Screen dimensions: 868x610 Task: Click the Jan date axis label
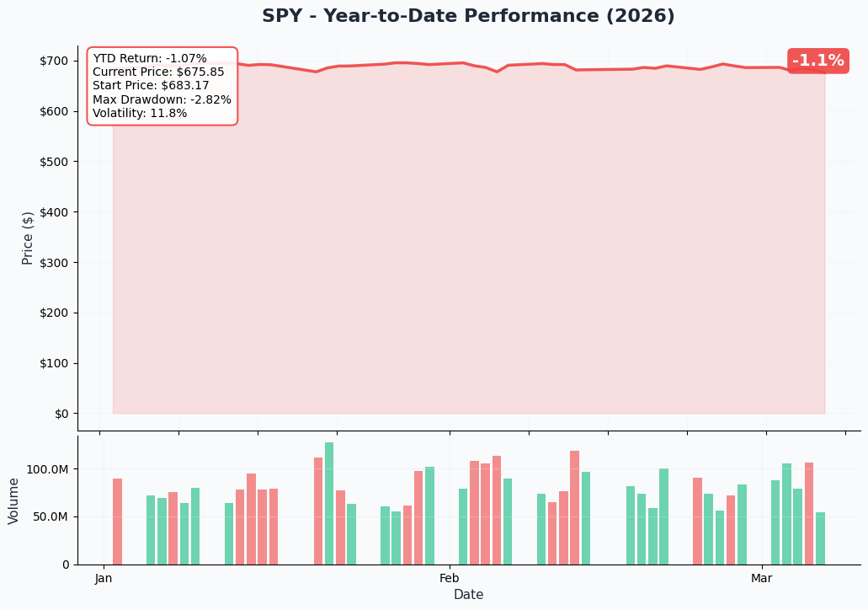tap(104, 579)
